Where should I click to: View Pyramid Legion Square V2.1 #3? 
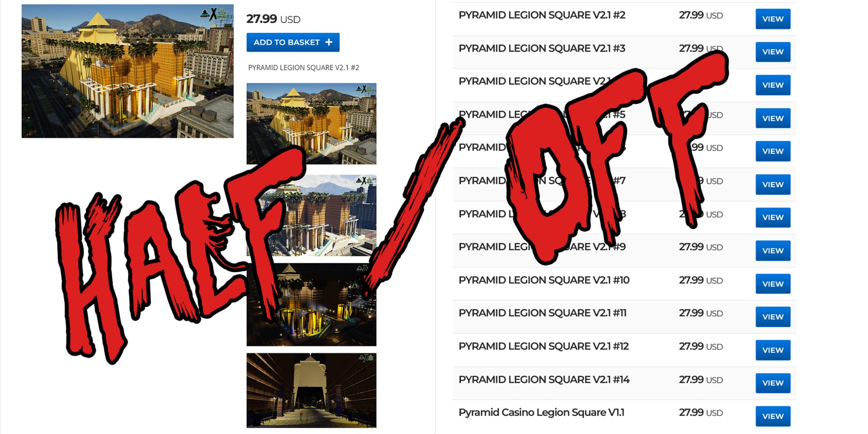click(773, 52)
